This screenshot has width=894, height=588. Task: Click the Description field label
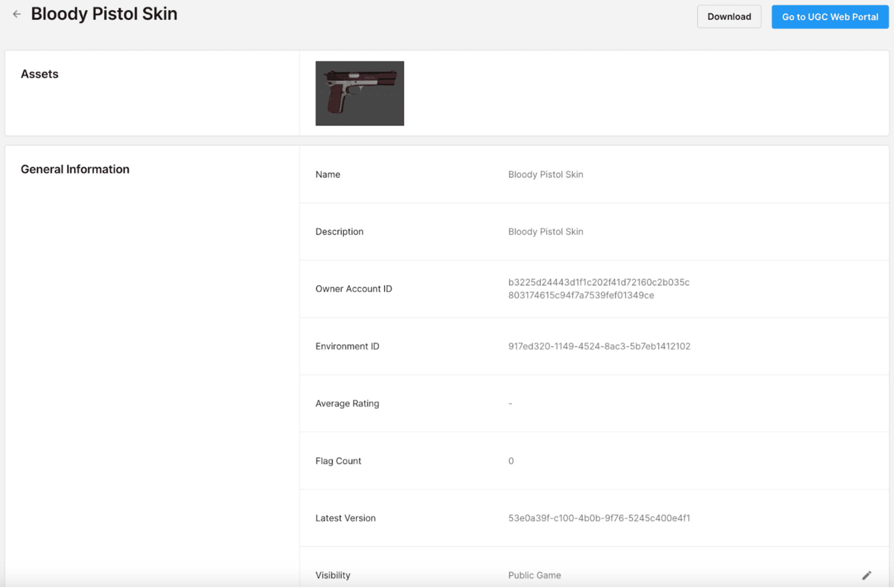pyautogui.click(x=339, y=231)
